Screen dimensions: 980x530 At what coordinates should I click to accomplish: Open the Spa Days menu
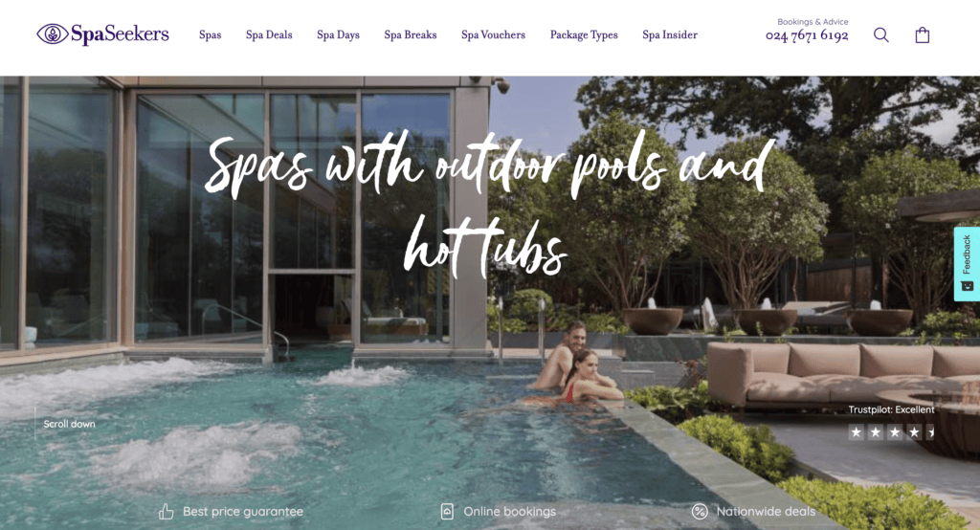point(338,35)
